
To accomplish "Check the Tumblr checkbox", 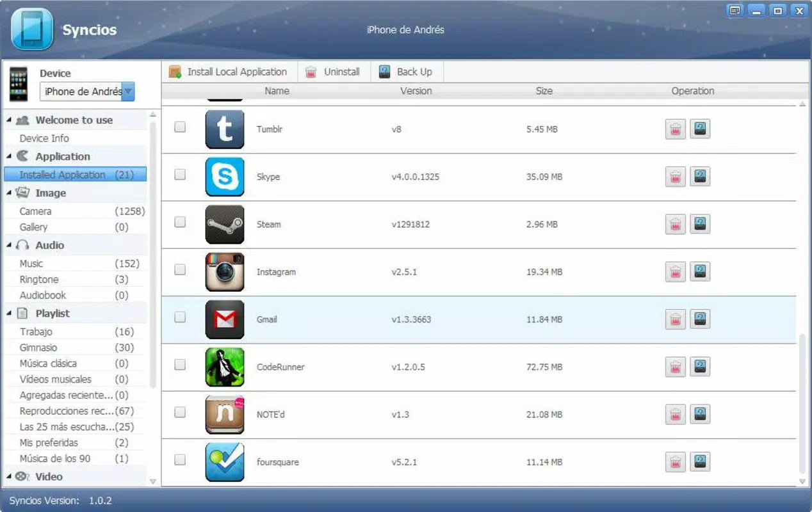I will click(x=180, y=127).
